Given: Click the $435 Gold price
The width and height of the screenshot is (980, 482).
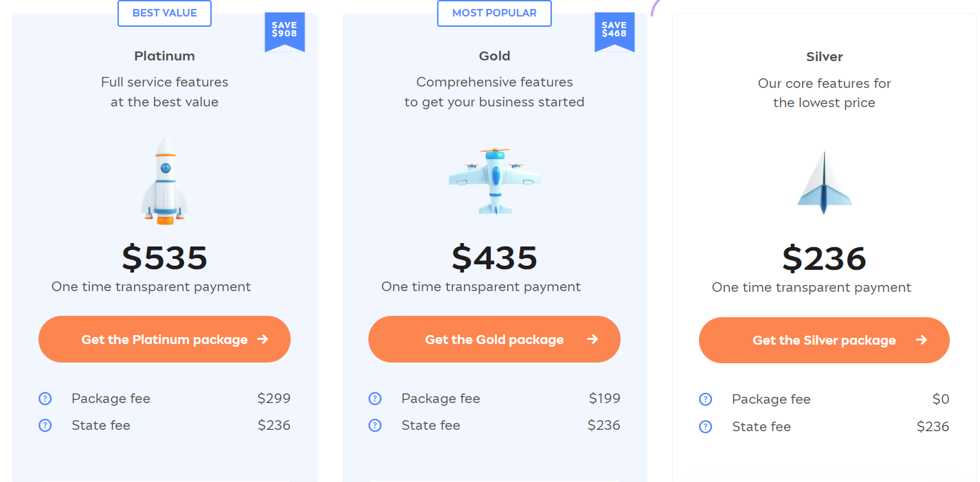Looking at the screenshot, I should [494, 257].
